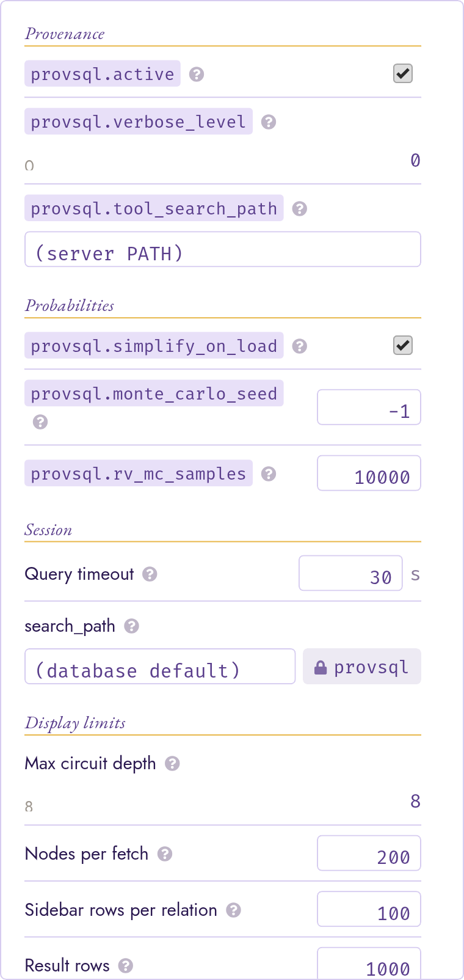Click Query timeout help icon

point(150,574)
